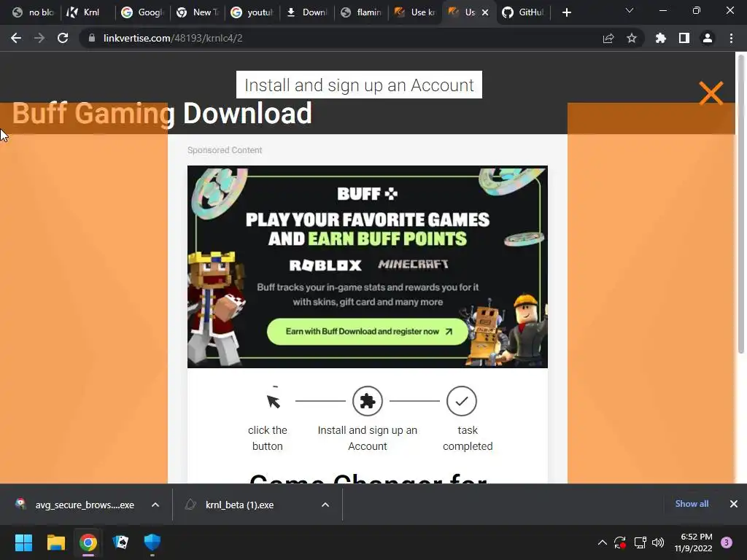Open clock showing 6:52 PM

(x=693, y=542)
